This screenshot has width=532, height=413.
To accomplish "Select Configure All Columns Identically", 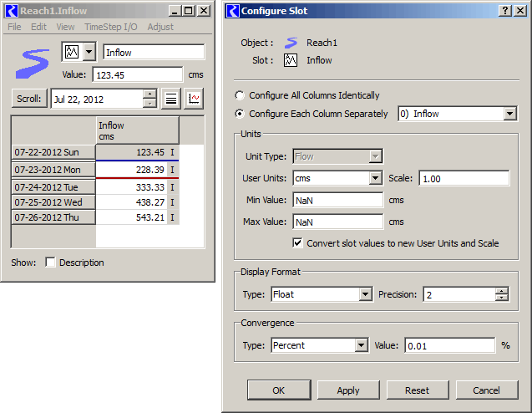I will pos(240,95).
